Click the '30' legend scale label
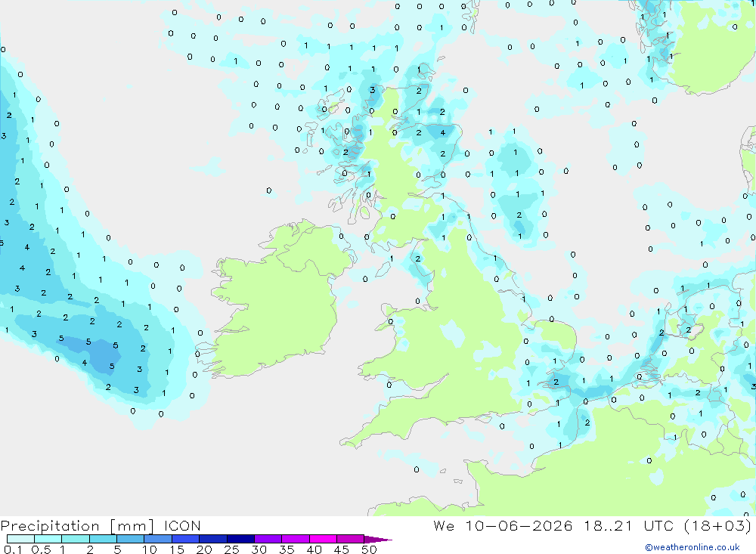The image size is (756, 554). (259, 549)
